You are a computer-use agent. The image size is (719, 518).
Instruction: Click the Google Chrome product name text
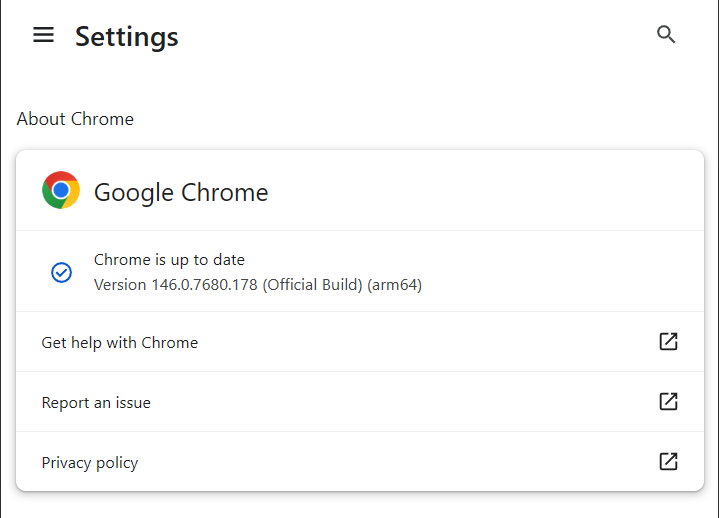pyautogui.click(x=181, y=192)
